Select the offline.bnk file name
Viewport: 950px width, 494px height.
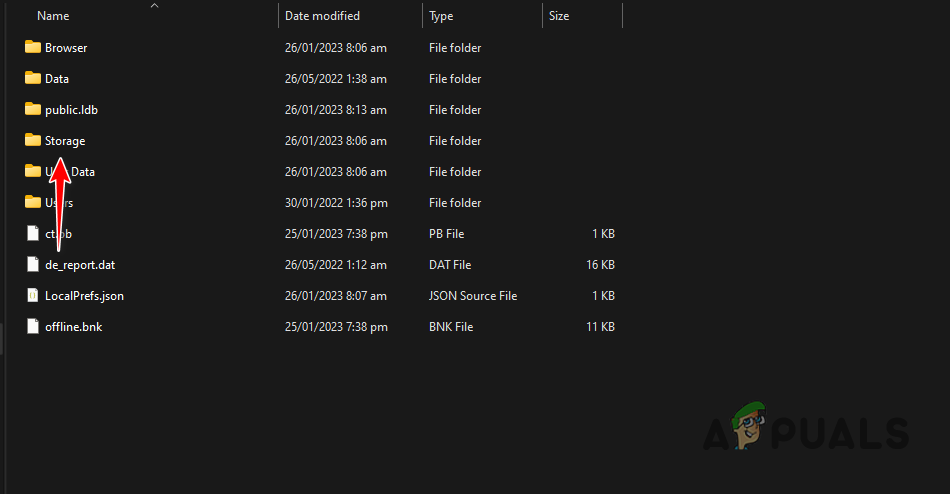tap(74, 327)
